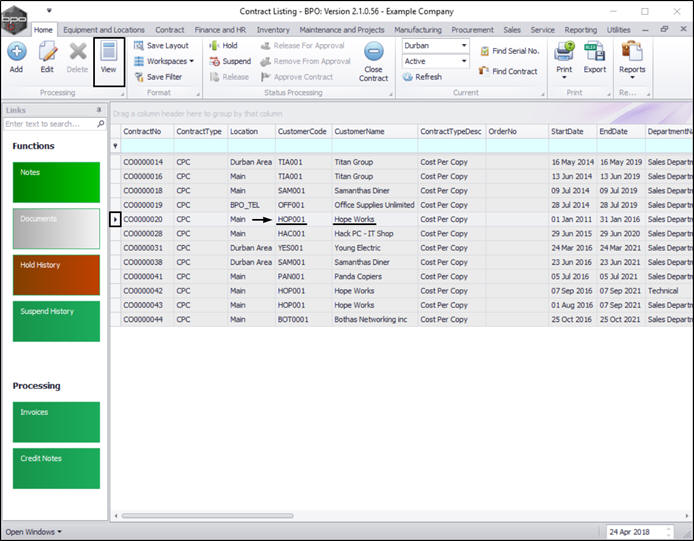The height and width of the screenshot is (541, 694).
Task: Click the Close Contract icon
Action: coord(374,51)
